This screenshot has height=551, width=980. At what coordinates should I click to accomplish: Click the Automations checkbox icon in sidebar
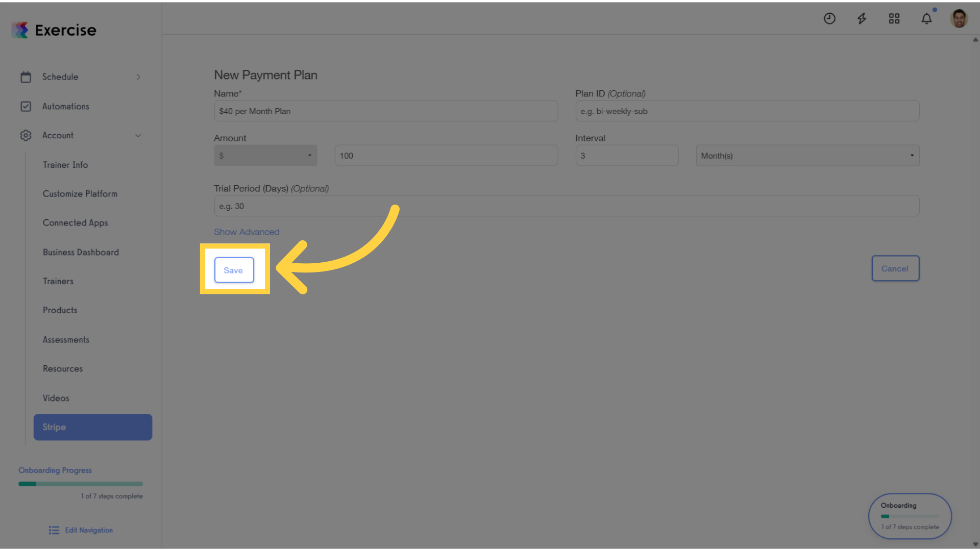(x=26, y=106)
